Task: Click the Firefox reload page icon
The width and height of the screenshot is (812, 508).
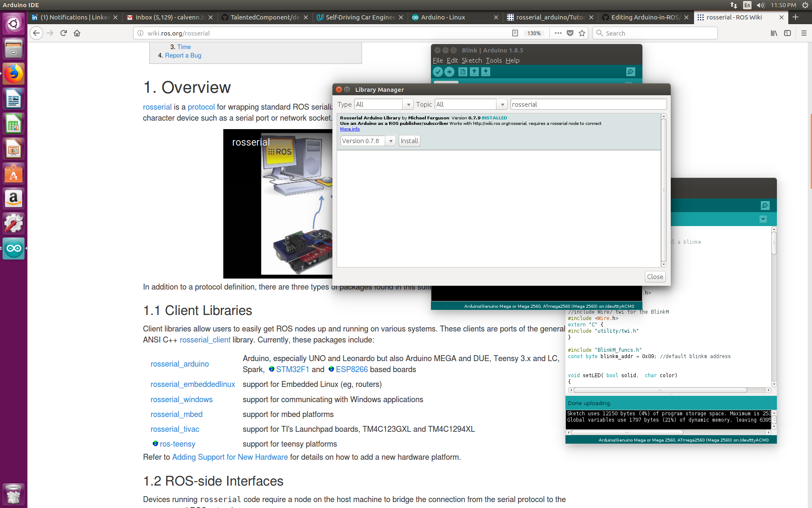Action: pyautogui.click(x=63, y=33)
